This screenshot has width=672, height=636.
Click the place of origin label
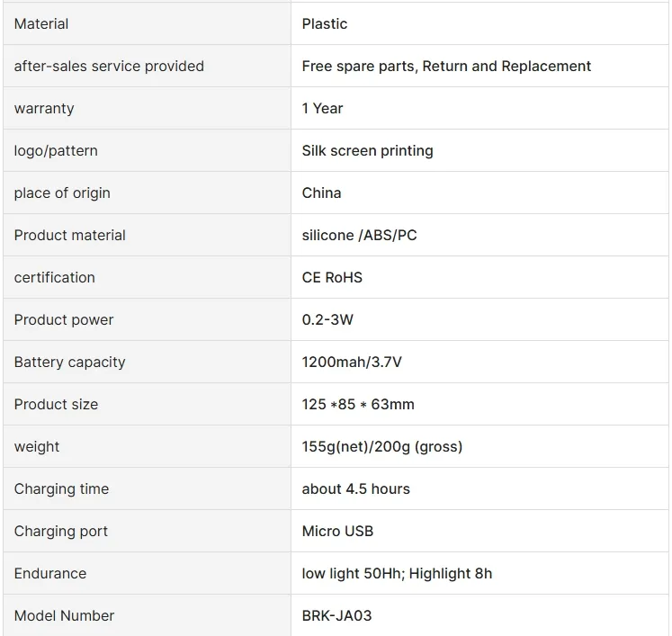tap(62, 193)
